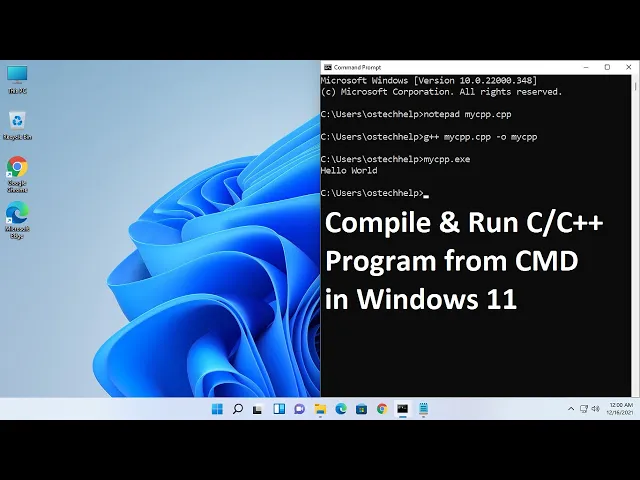Click the 'g++ mycpp.cpp -o mycpp' line
The image size is (640, 480).
pyautogui.click(x=429, y=137)
